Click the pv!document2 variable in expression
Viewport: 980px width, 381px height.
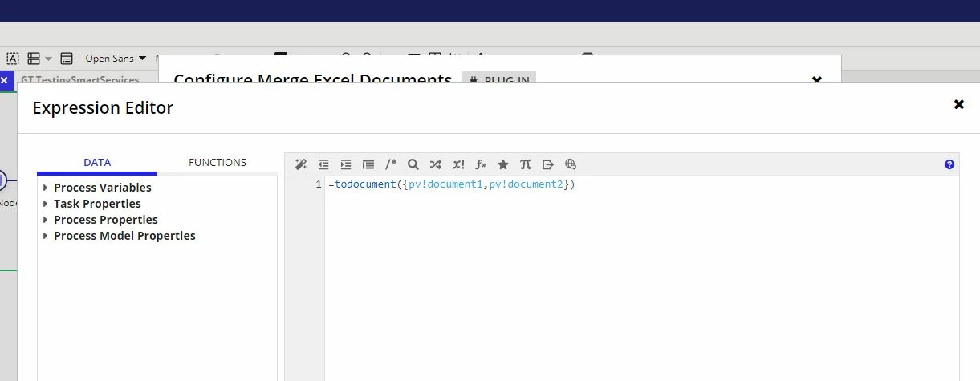[x=527, y=184]
